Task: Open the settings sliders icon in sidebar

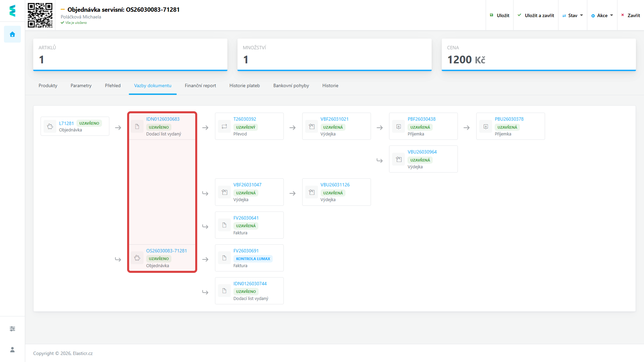Action: (12, 329)
